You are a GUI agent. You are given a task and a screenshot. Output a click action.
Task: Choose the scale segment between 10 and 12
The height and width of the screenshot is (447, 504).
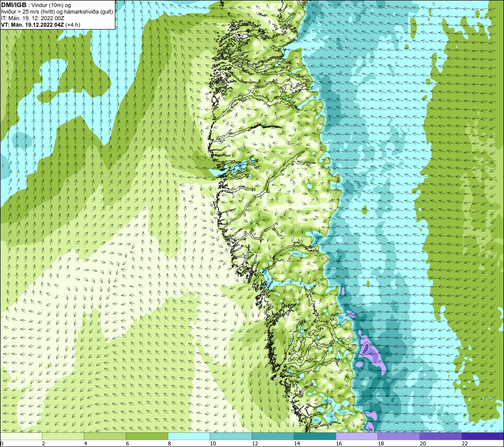pyautogui.click(x=231, y=436)
